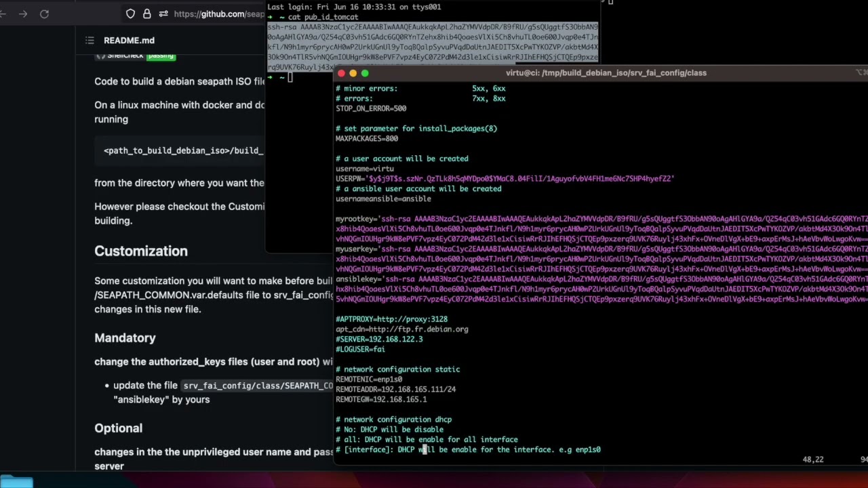The image size is (868, 488).
Task: Open the README outline list icon
Action: [x=90, y=41]
